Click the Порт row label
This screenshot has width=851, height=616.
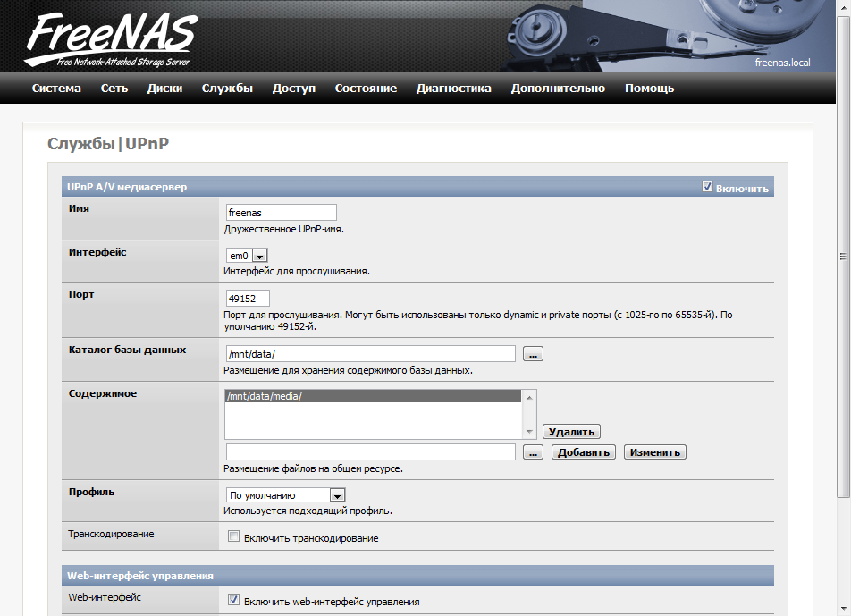pos(81,294)
